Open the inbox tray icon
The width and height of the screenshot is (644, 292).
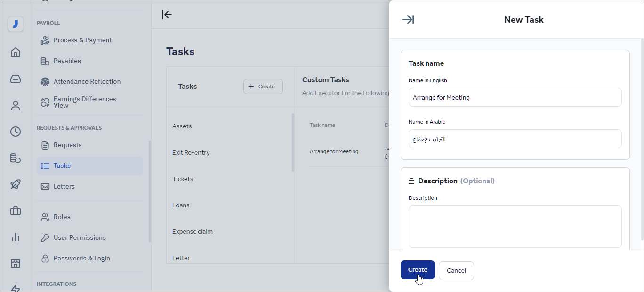point(16,79)
